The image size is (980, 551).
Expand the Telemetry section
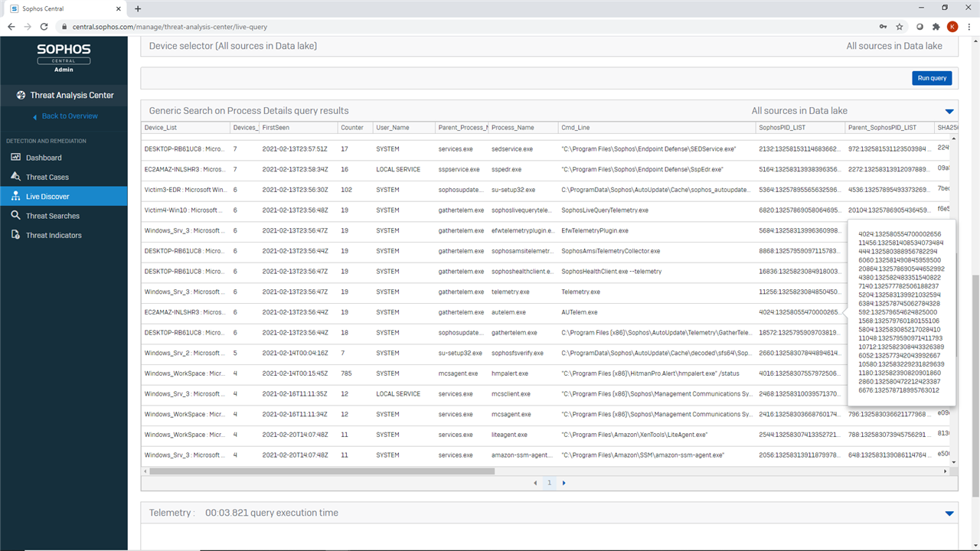[x=949, y=514]
